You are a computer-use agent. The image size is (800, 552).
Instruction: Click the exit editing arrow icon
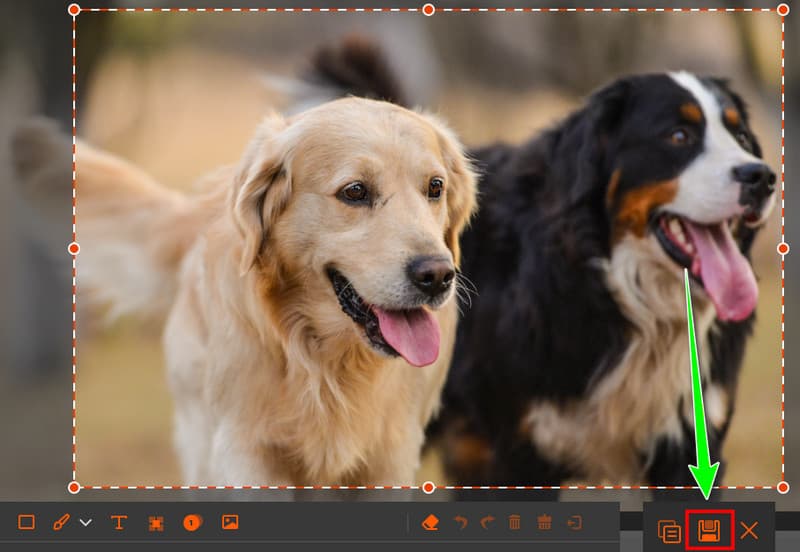574,522
